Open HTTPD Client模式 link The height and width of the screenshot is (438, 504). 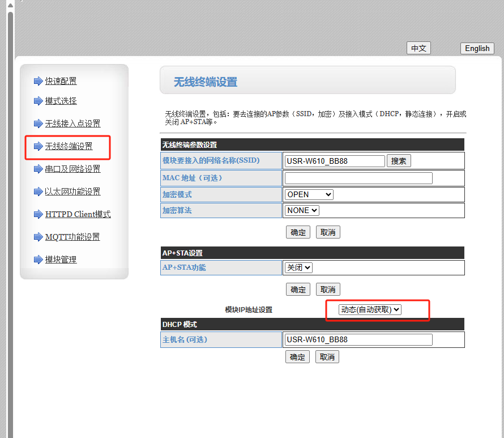pos(78,214)
